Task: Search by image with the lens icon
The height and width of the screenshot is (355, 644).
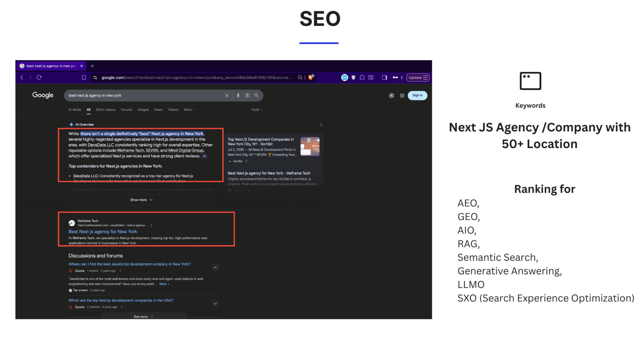Action: (247, 96)
